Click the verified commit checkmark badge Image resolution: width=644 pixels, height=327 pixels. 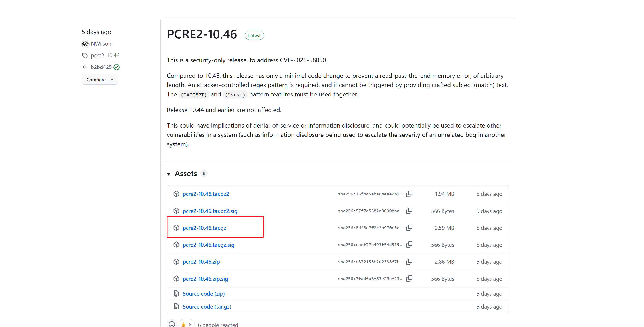tap(117, 67)
